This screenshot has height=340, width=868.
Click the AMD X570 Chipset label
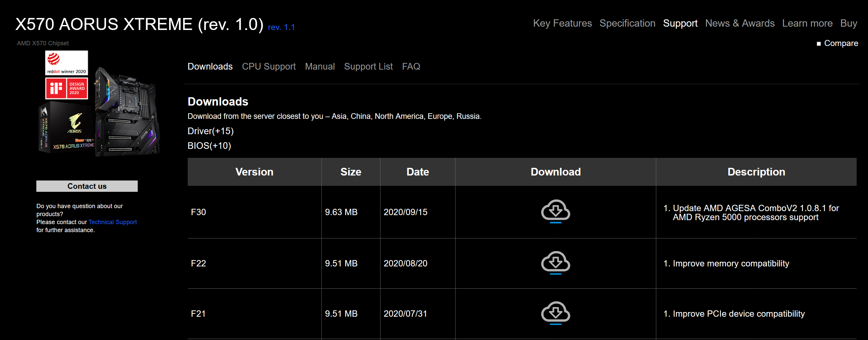[x=43, y=43]
